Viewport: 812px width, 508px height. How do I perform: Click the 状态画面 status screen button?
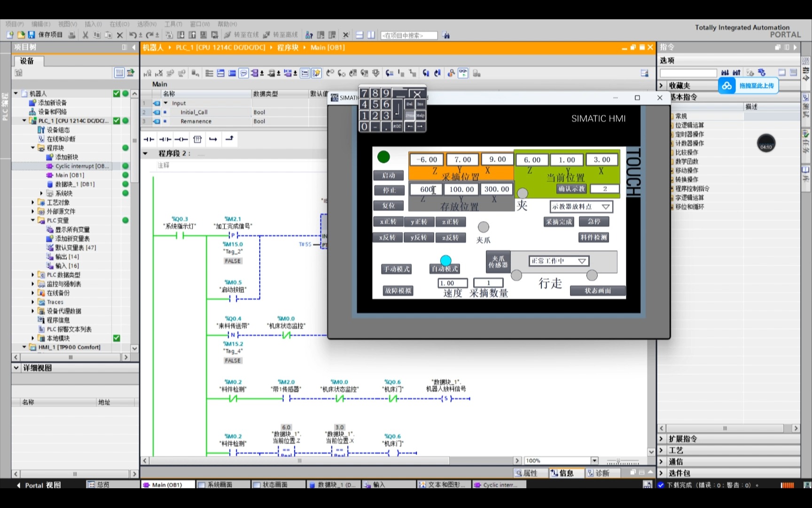click(x=598, y=291)
